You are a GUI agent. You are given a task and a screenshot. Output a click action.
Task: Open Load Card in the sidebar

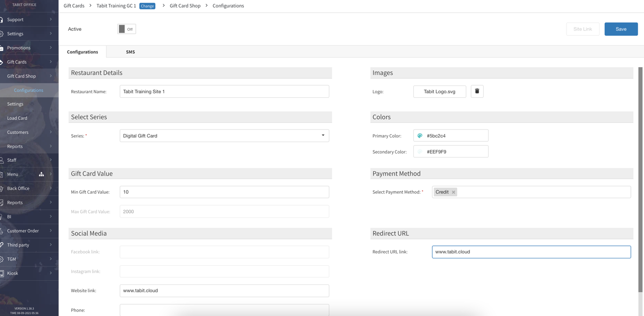(17, 118)
